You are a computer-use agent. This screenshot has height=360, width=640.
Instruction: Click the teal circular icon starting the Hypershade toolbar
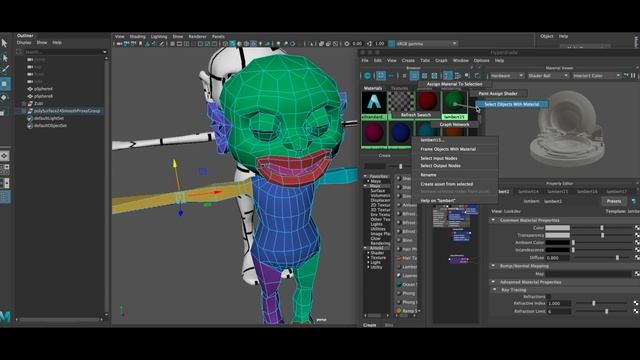pos(367,76)
